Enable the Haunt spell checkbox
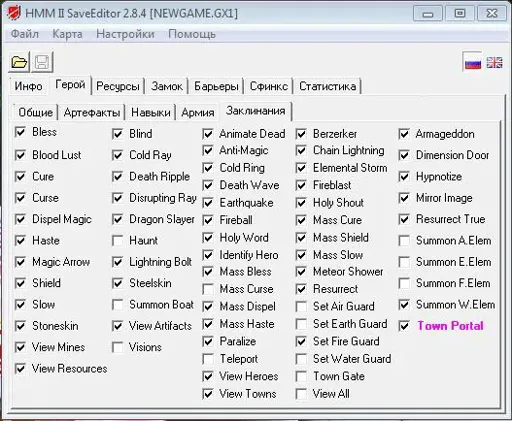Viewport: 512px width, 421px height. point(118,241)
